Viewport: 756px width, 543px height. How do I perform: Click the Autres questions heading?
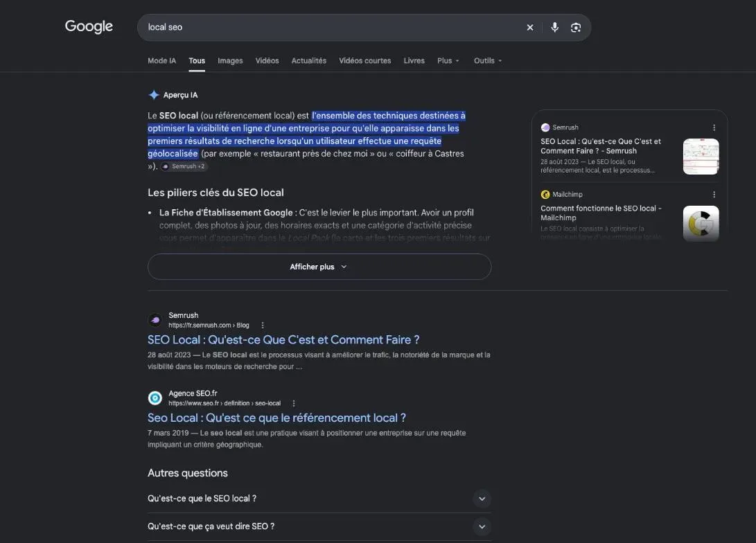(x=188, y=473)
